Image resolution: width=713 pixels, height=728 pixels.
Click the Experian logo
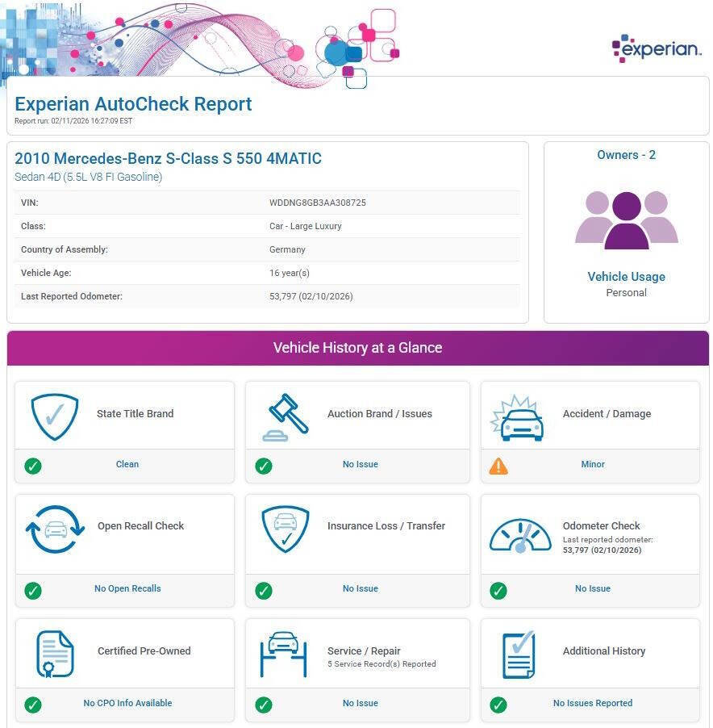[x=656, y=48]
